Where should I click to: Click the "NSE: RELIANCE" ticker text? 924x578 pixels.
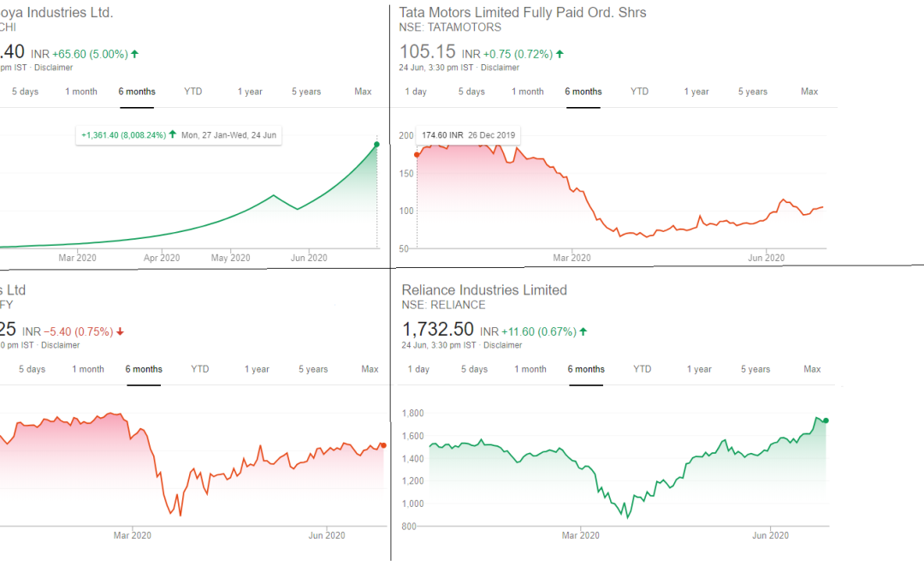click(444, 306)
